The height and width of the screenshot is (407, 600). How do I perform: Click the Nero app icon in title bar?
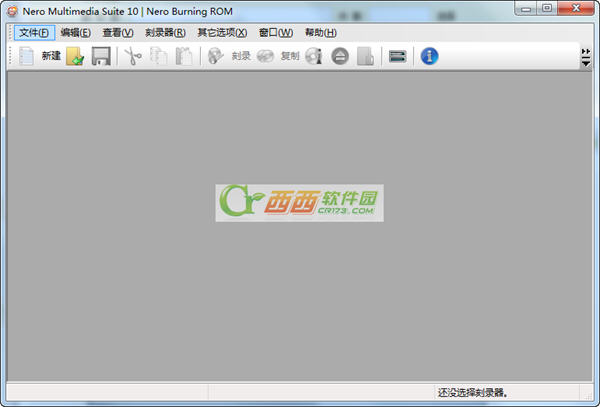coord(12,11)
